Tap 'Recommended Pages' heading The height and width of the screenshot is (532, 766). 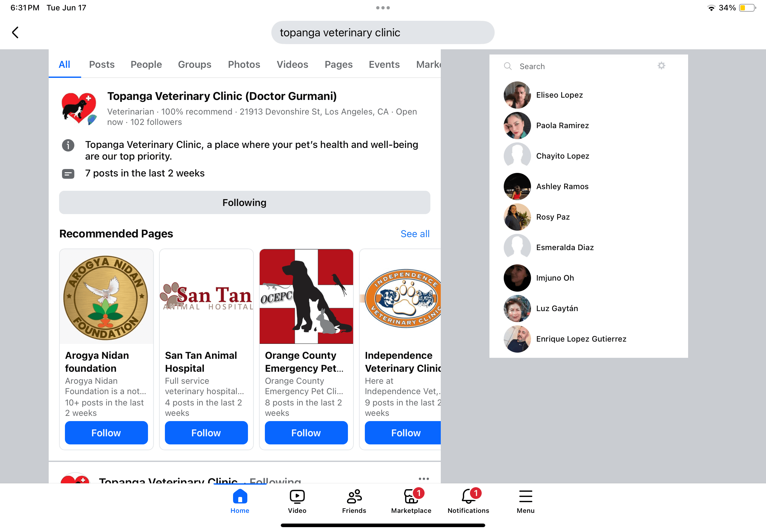(116, 234)
